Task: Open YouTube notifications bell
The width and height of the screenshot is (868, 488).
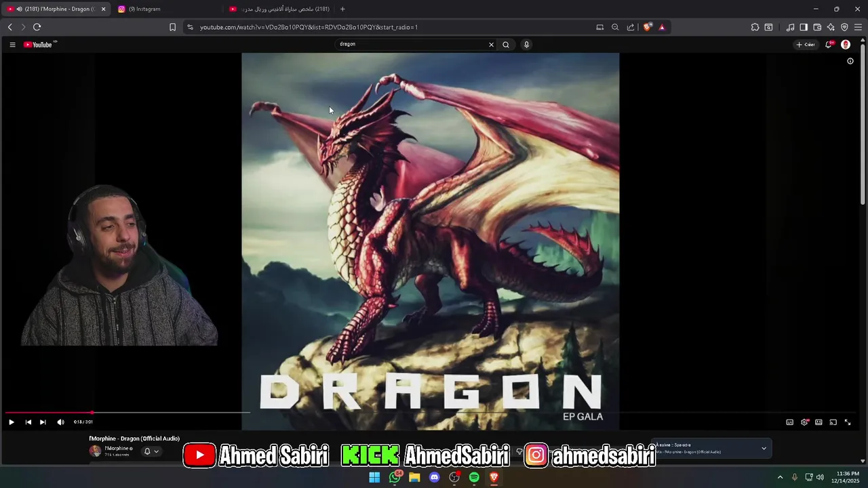Action: coord(829,45)
